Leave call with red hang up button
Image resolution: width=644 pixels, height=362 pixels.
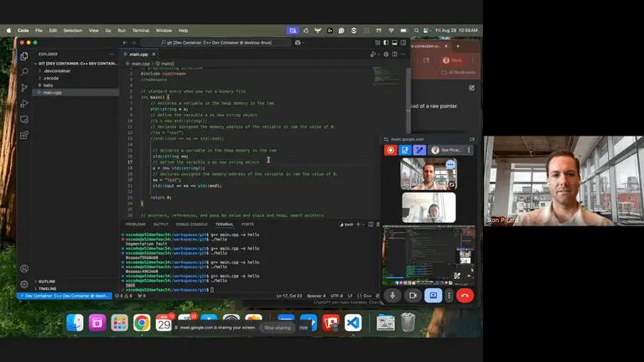[x=465, y=296]
